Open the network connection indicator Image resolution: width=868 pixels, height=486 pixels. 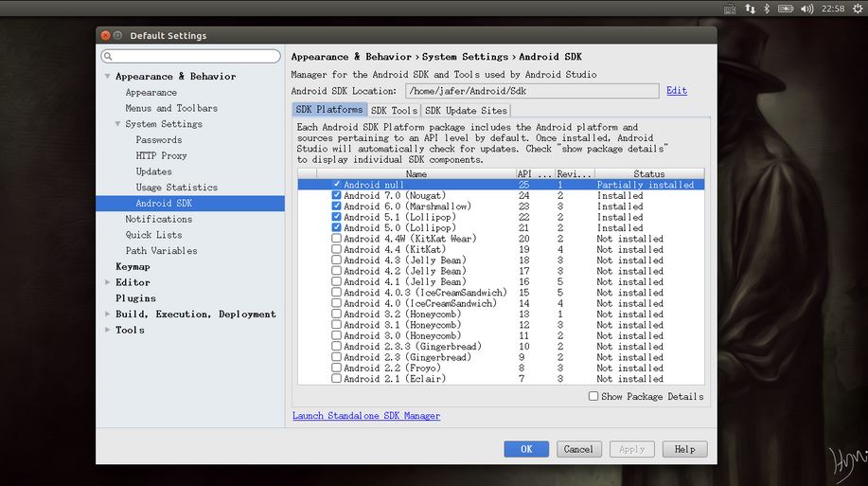[x=750, y=9]
